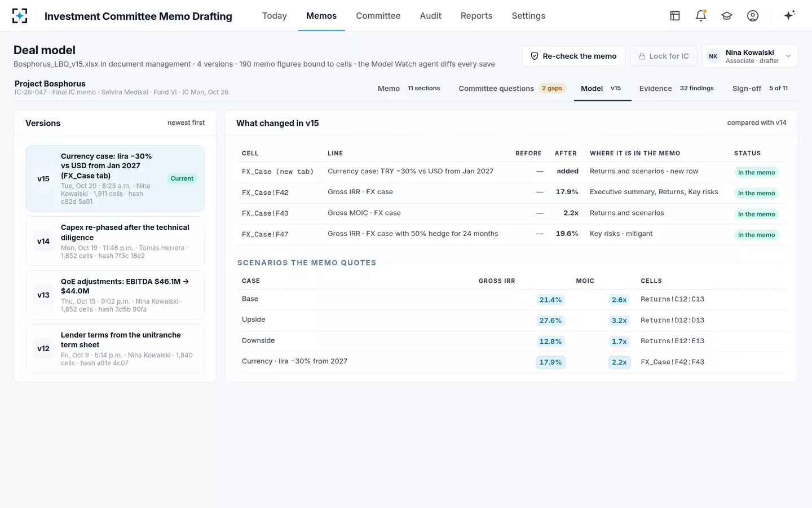The height and width of the screenshot is (508, 812).
Task: Click Currency case MOIC 2.2x chip
Action: pyautogui.click(x=619, y=362)
